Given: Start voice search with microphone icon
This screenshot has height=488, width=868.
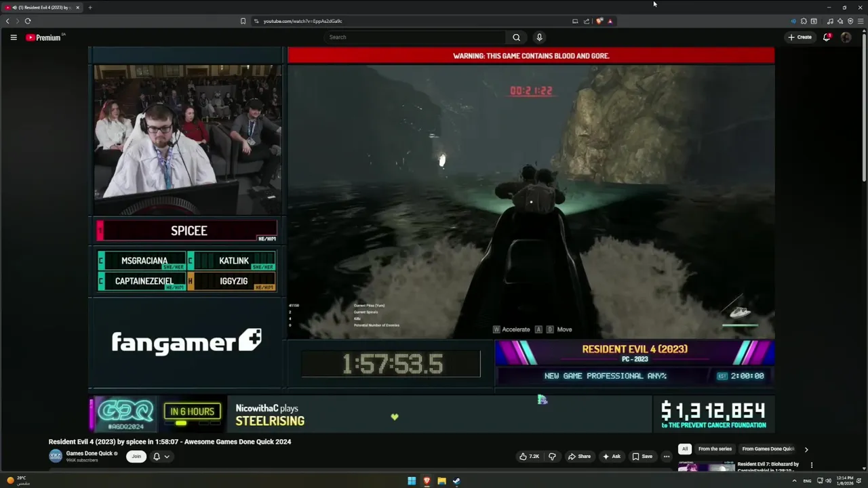Looking at the screenshot, I should (539, 37).
